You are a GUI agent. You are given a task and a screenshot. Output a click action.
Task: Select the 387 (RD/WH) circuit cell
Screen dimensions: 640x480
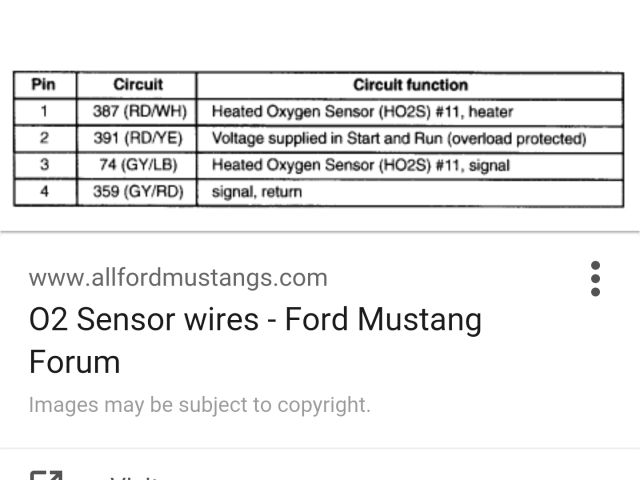point(137,112)
